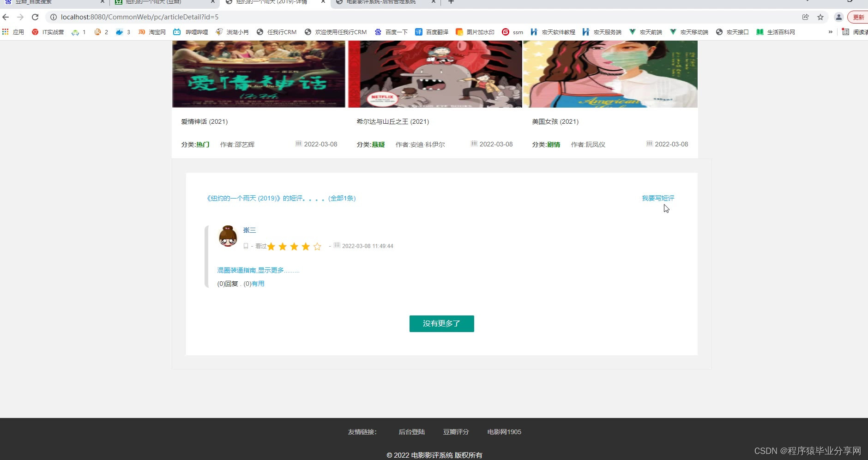Open the bookmark labeled 3
The width and height of the screenshot is (868, 460).
pos(123,32)
